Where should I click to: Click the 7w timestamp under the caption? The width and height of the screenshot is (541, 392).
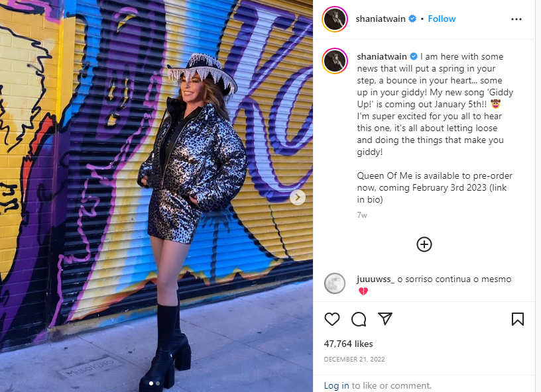coord(362,215)
